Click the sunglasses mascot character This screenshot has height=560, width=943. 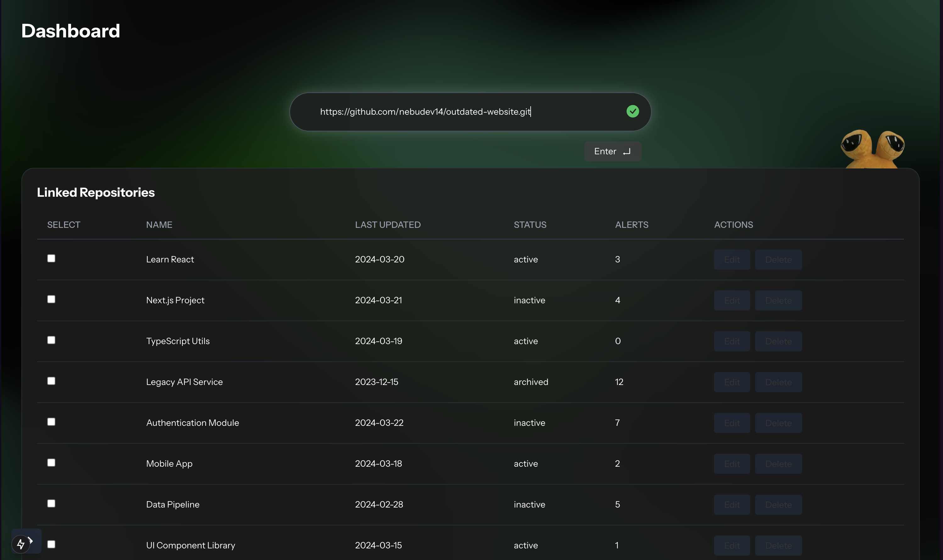pyautogui.click(x=872, y=148)
